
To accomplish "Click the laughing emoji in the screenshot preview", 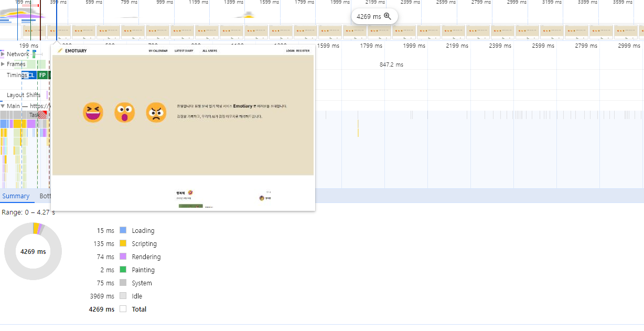I will coord(93,112).
